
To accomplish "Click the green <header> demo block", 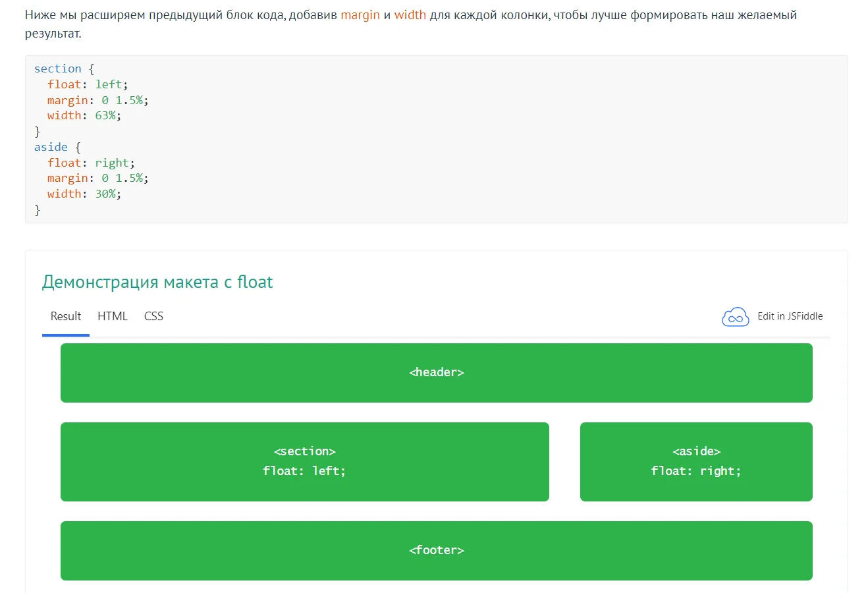I will pyautogui.click(x=436, y=373).
